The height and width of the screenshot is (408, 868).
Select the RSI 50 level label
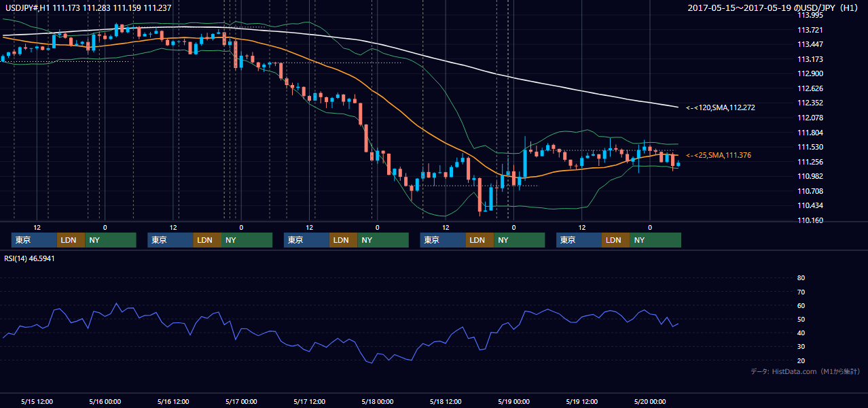coord(801,319)
